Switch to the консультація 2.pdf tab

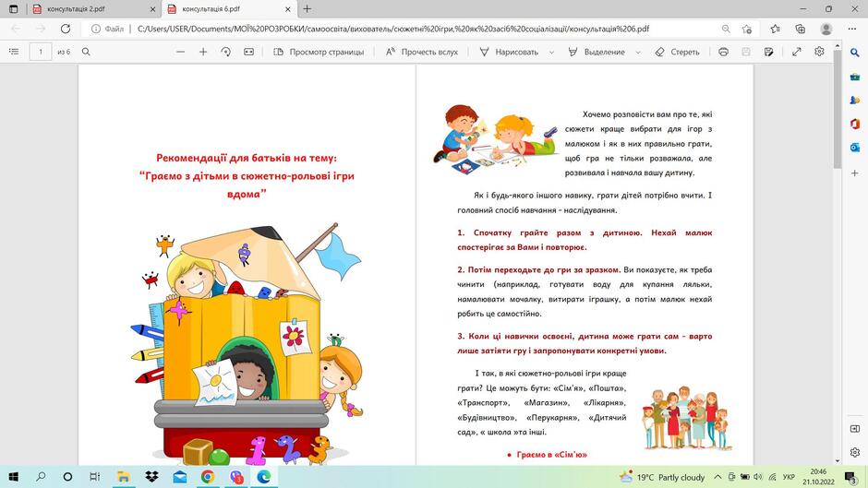coord(76,9)
